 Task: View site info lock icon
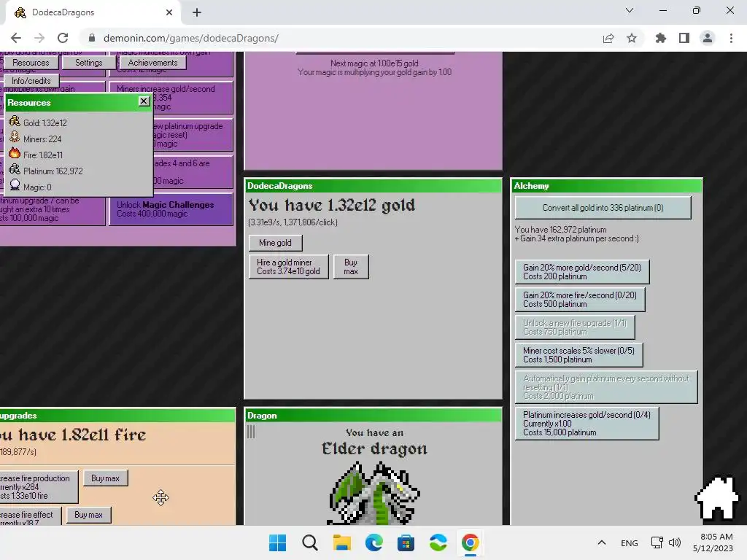tap(92, 38)
